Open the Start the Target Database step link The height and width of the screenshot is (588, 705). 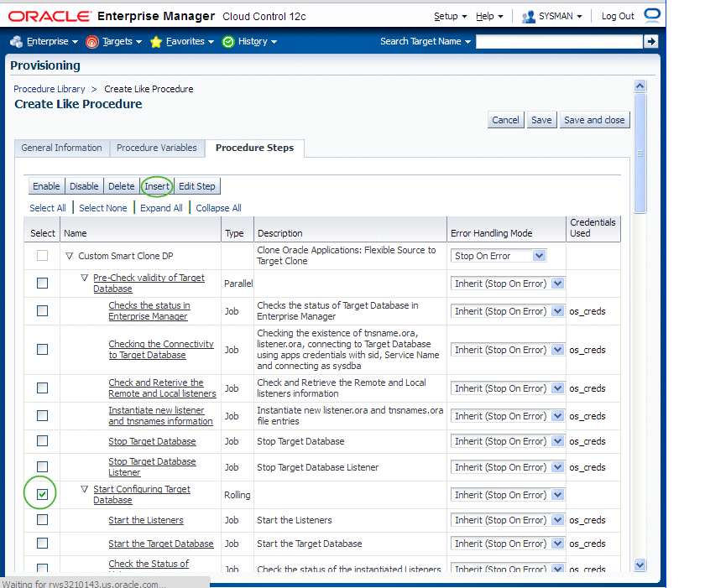pos(161,544)
